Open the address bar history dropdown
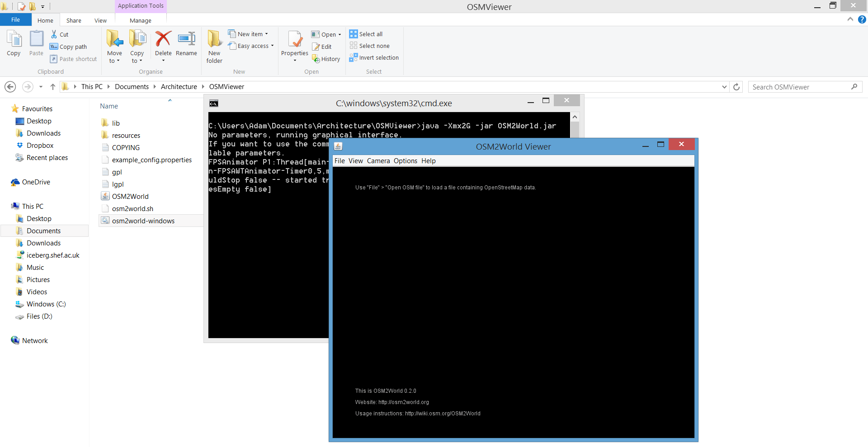This screenshot has height=447, width=868. [x=724, y=87]
